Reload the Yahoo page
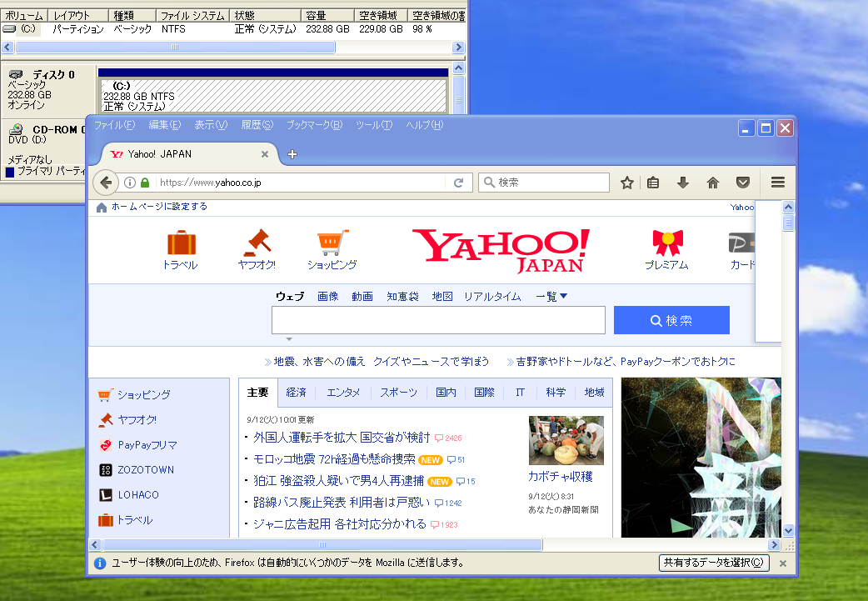Screen dimensions: 868x601 coord(458,183)
